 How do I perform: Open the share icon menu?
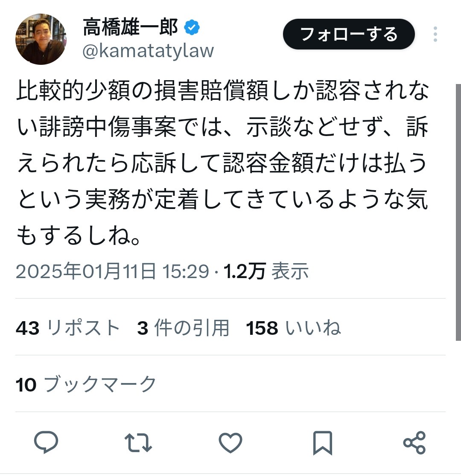pyautogui.click(x=414, y=443)
